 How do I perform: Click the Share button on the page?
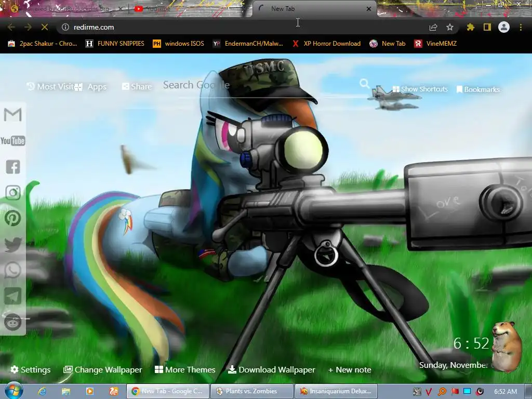[137, 87]
